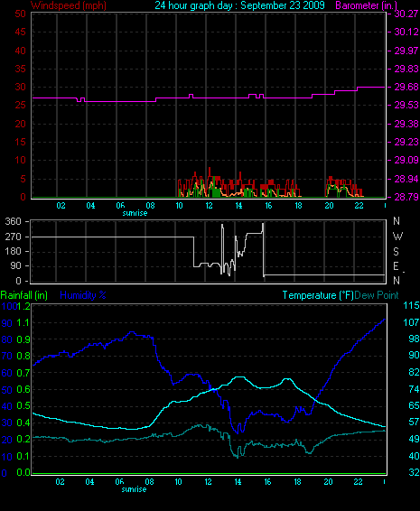The image size is (420, 511).
Task: Click the 115 temperature scale value
Action: pos(411,305)
